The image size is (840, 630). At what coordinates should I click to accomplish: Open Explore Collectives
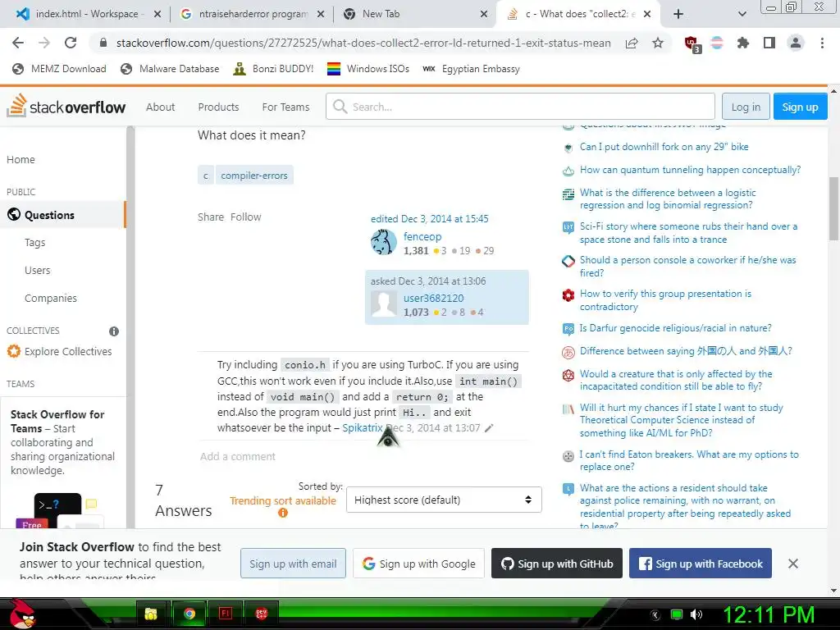coord(59,351)
